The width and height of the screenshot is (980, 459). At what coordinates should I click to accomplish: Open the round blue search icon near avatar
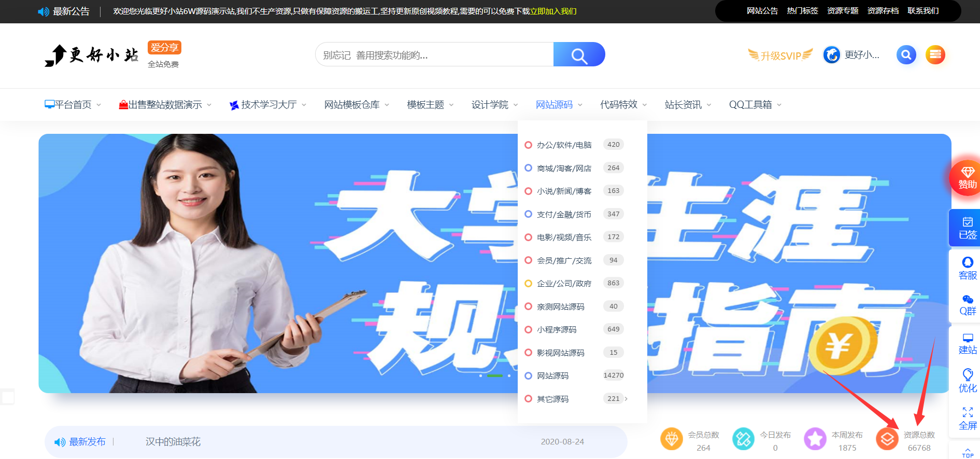pos(906,54)
